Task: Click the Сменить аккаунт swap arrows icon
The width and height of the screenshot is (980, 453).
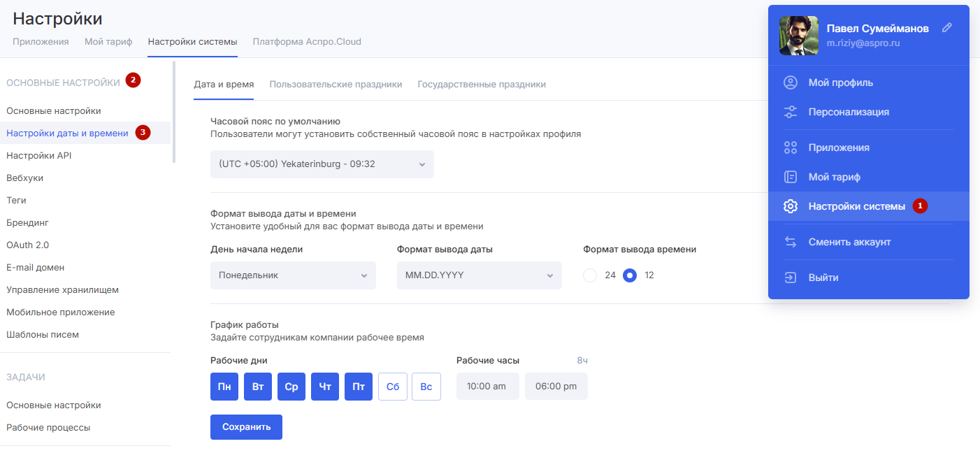Action: [x=791, y=242]
